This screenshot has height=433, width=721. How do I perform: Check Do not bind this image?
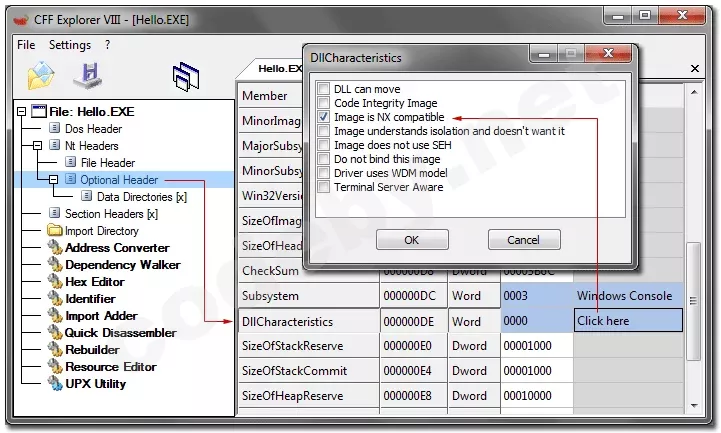coord(324,159)
